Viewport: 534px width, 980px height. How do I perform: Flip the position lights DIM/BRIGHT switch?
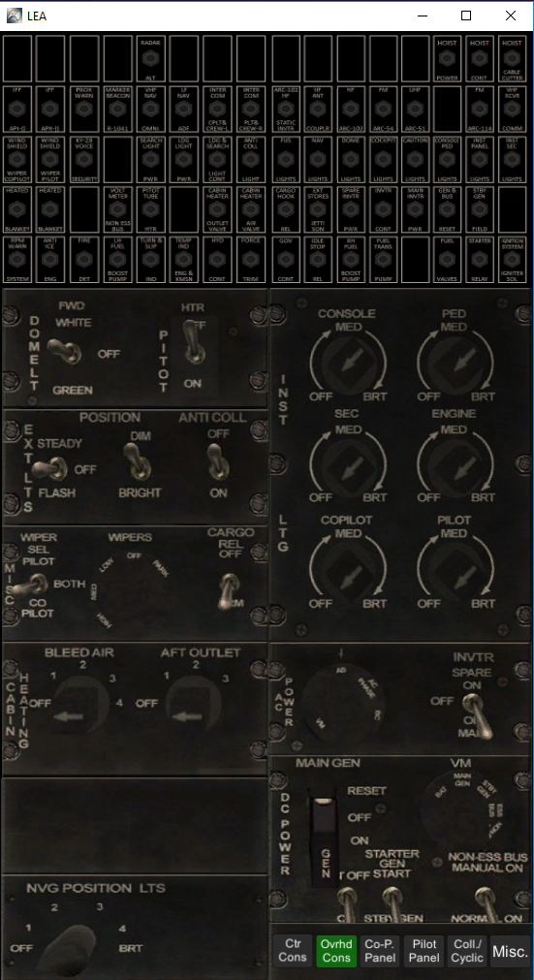pos(136,461)
